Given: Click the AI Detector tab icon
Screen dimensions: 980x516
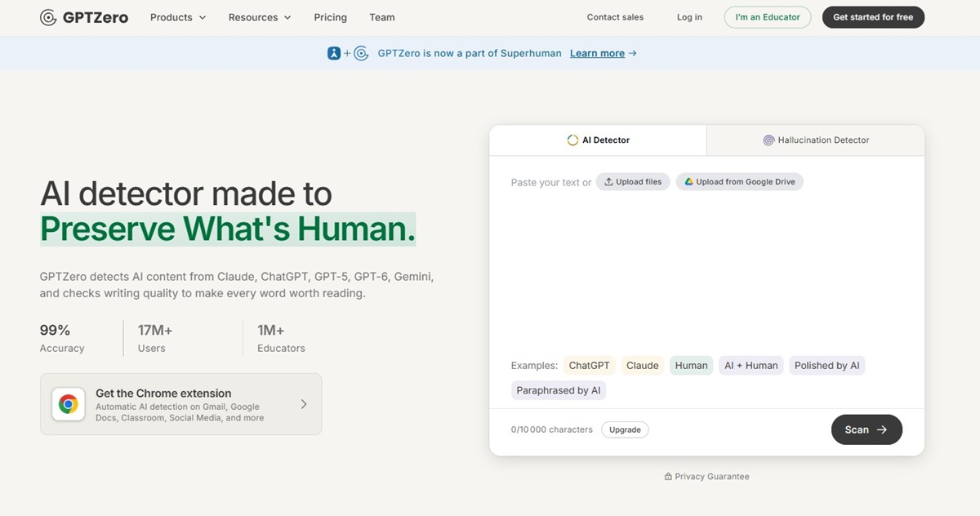Looking at the screenshot, I should click(572, 140).
